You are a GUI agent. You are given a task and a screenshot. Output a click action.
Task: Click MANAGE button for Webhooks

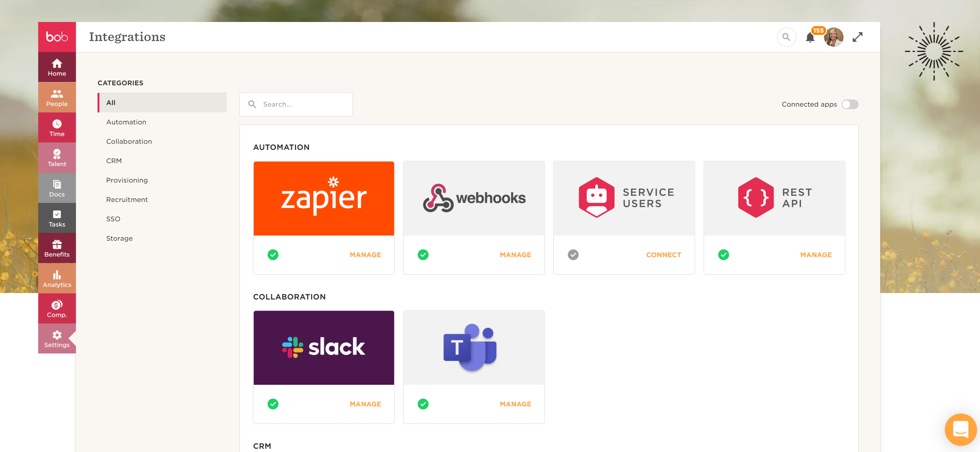click(515, 255)
